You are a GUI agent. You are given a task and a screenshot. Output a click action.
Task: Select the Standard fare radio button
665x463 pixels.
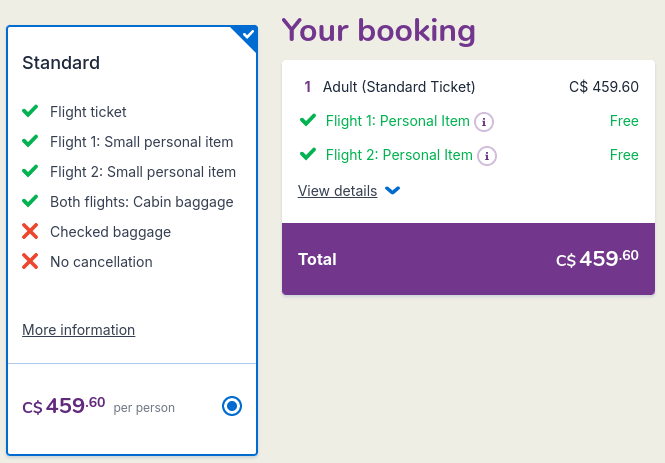(232, 406)
